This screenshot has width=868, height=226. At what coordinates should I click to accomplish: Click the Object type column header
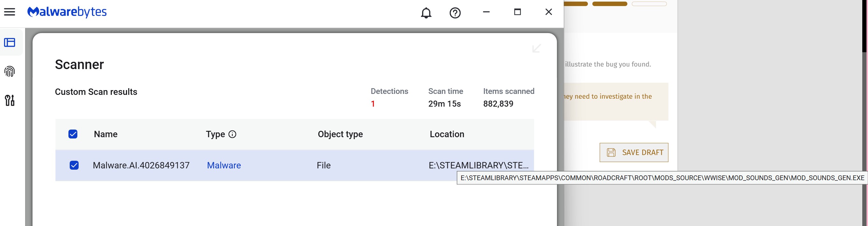[340, 134]
